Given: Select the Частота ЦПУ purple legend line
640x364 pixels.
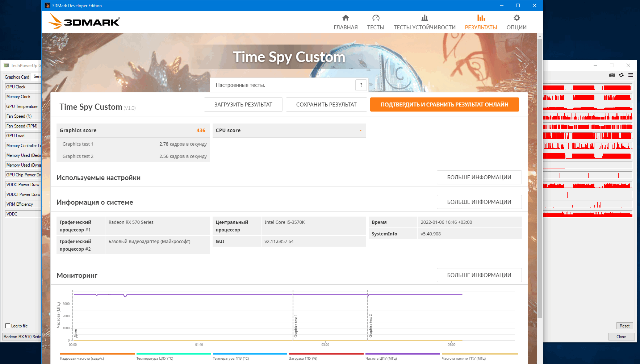Looking at the screenshot, I should (x=403, y=353).
